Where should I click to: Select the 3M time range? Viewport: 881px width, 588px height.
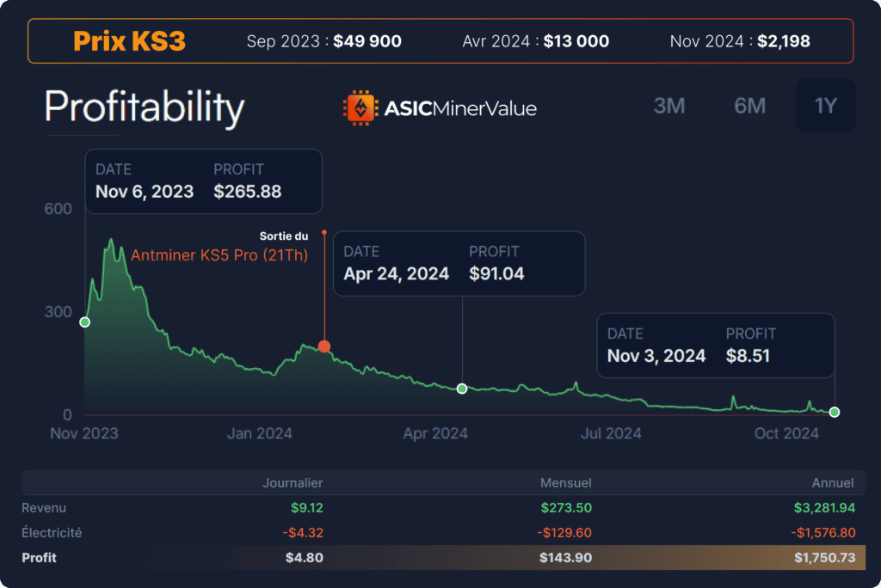(x=669, y=106)
